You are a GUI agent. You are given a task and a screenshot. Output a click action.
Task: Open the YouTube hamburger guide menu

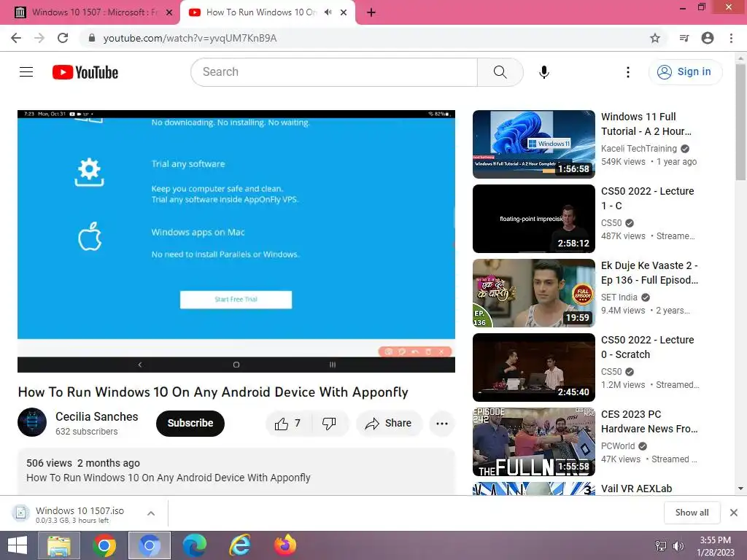pyautogui.click(x=26, y=72)
